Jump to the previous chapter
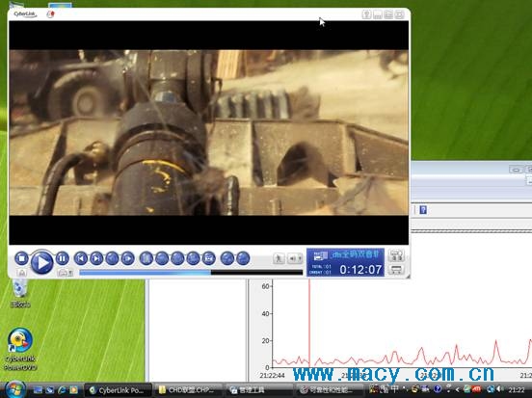Screen dimensions: 532x398 click(x=81, y=258)
